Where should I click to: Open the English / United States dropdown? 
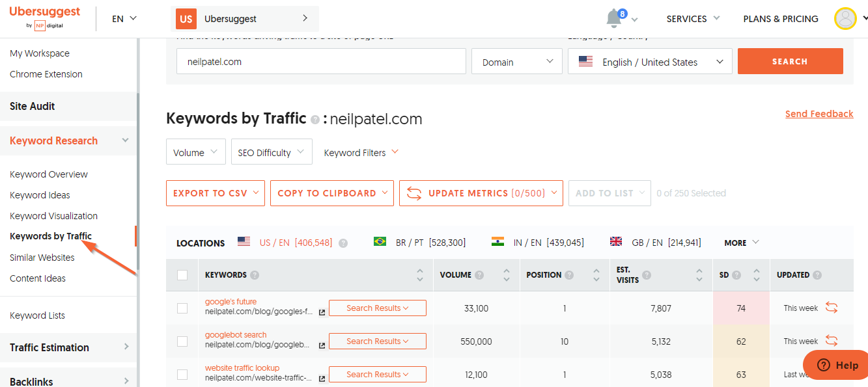(650, 62)
